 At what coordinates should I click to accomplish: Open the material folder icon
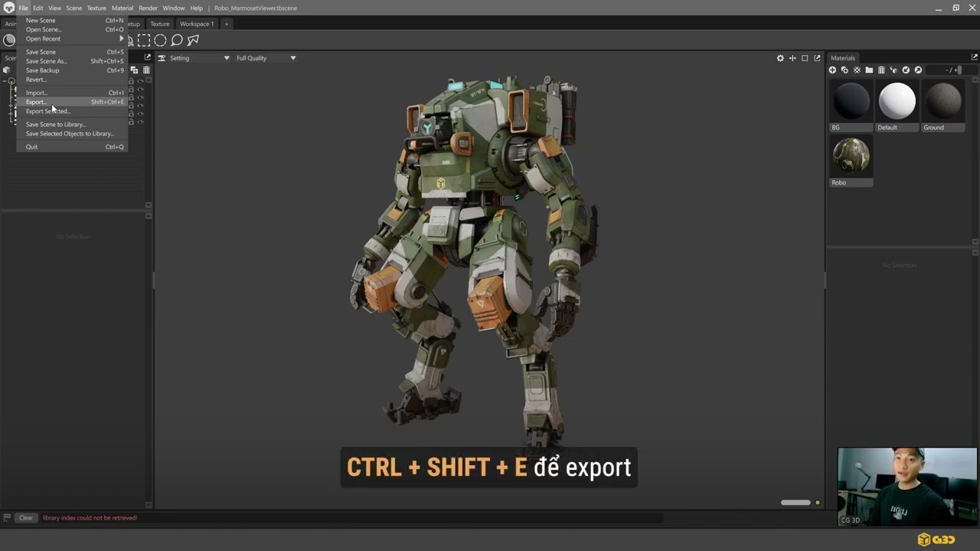[869, 70]
